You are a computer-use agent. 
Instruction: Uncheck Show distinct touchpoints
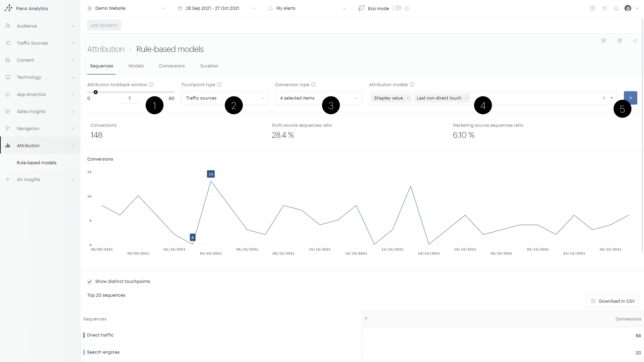tap(89, 282)
